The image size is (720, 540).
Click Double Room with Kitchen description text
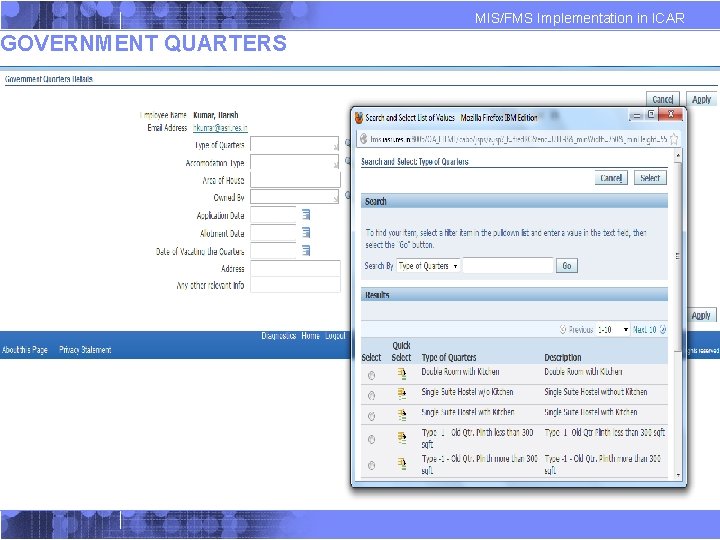point(583,371)
